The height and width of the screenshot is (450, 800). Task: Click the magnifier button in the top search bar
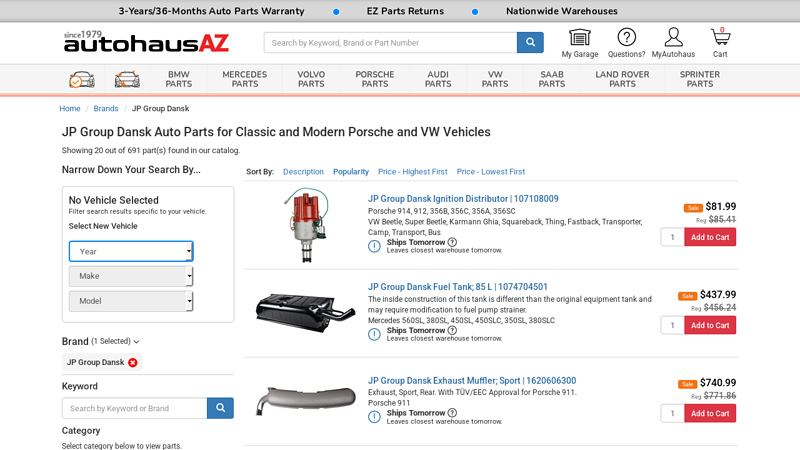[530, 42]
